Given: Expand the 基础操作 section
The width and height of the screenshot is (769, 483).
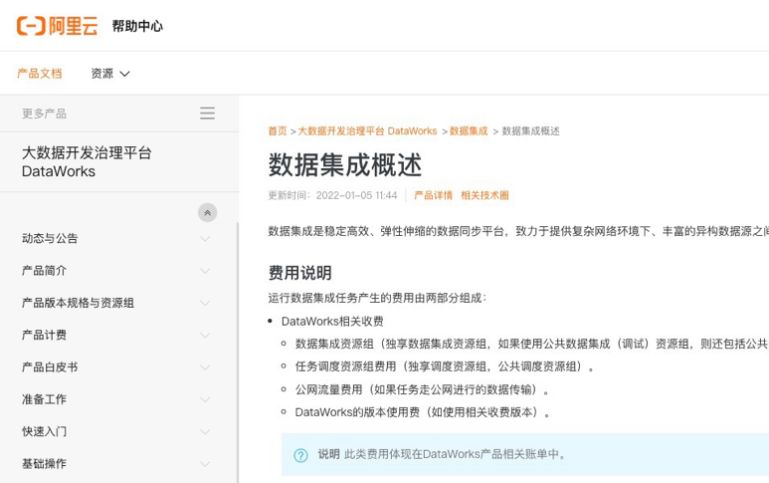Looking at the screenshot, I should [205, 464].
